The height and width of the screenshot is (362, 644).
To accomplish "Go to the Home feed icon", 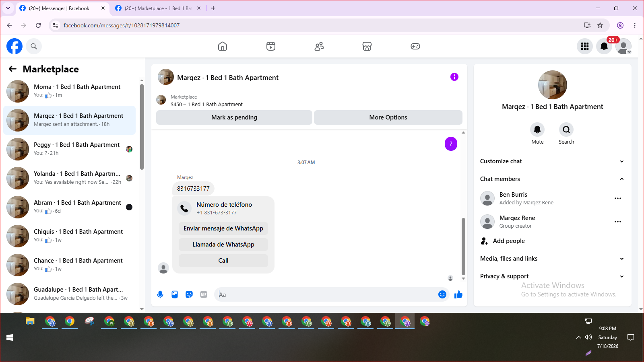I will pos(223,46).
